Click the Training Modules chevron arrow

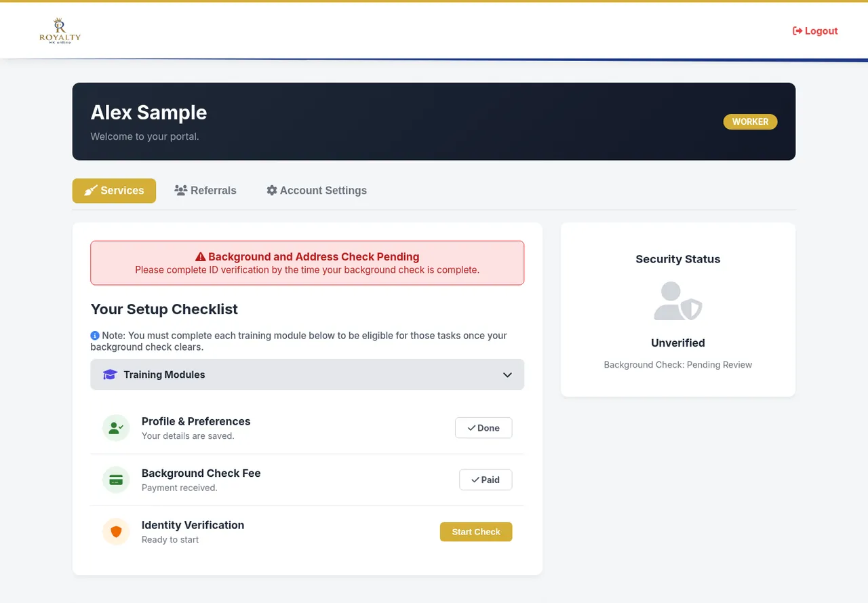pyautogui.click(x=507, y=375)
